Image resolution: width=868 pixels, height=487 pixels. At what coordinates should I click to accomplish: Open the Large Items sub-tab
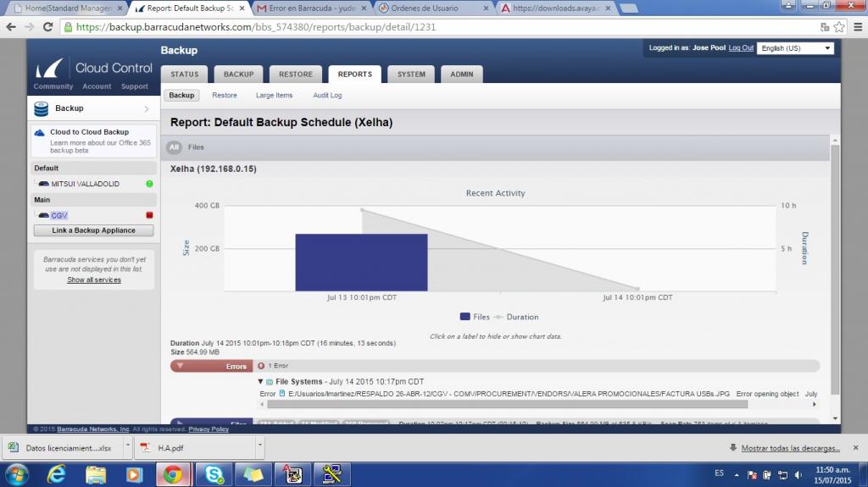(274, 95)
